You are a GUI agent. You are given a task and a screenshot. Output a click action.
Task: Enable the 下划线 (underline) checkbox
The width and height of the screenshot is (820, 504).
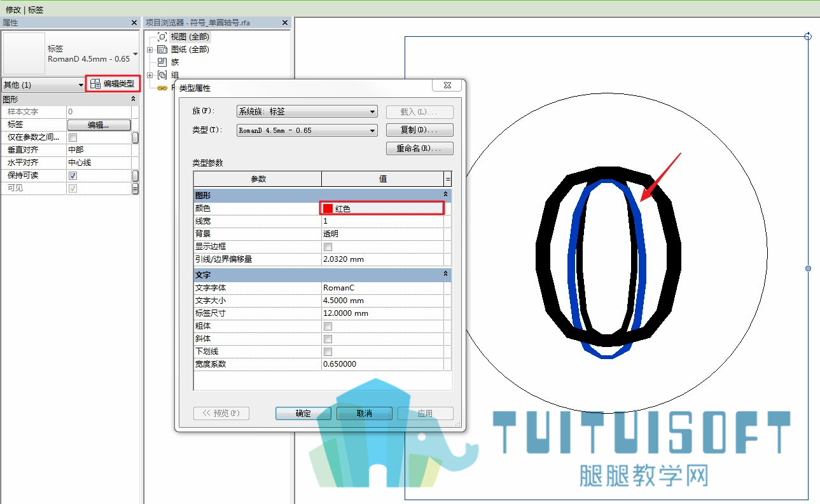(328, 351)
